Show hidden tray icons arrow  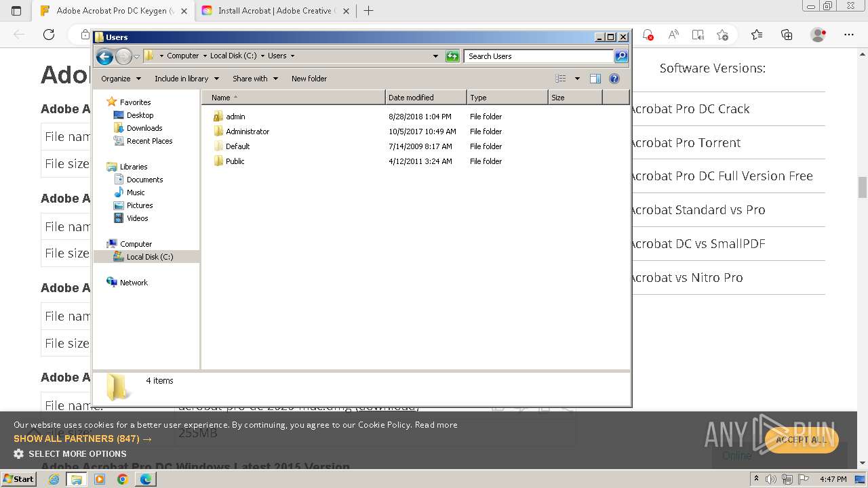(x=756, y=479)
